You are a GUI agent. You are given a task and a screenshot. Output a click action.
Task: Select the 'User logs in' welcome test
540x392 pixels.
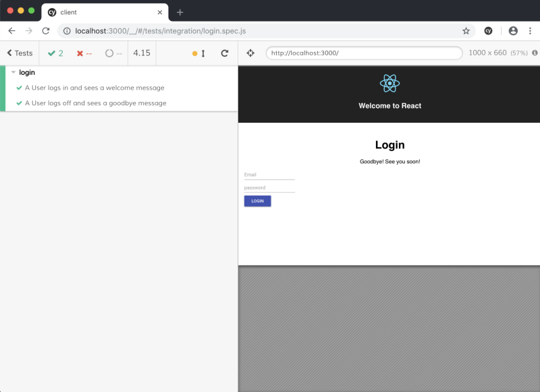[94, 88]
